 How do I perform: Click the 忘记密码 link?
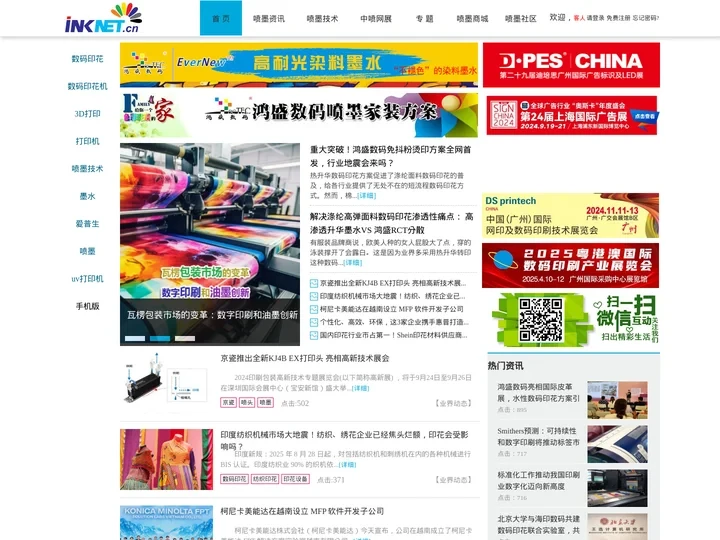coord(645,18)
